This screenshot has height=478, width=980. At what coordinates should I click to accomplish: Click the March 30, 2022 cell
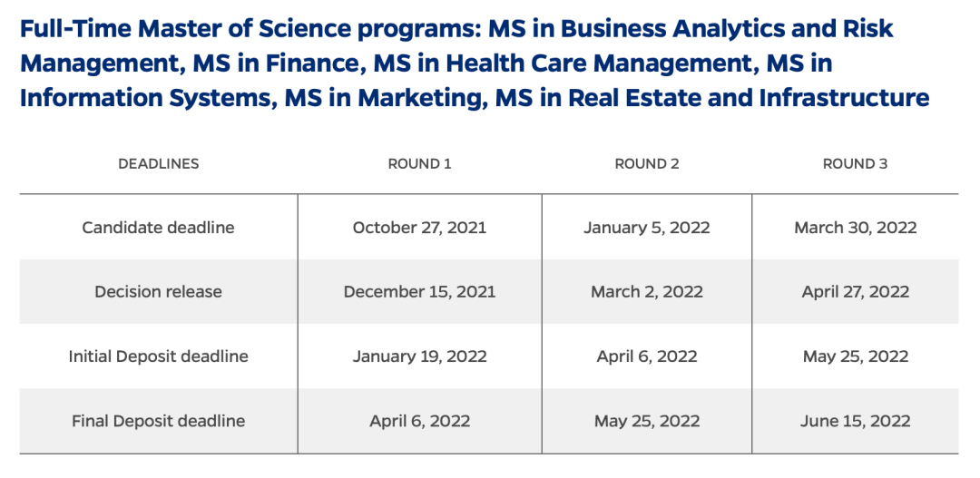coord(855,228)
